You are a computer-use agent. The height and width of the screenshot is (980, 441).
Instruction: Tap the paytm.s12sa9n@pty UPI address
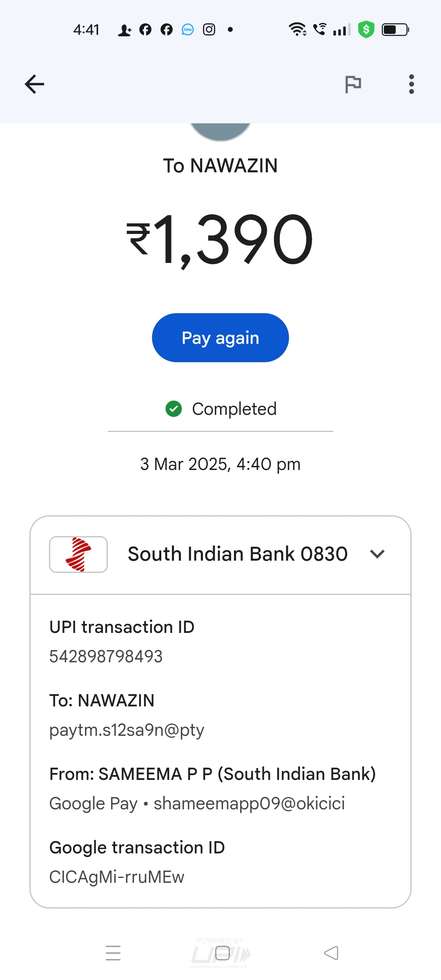(127, 730)
